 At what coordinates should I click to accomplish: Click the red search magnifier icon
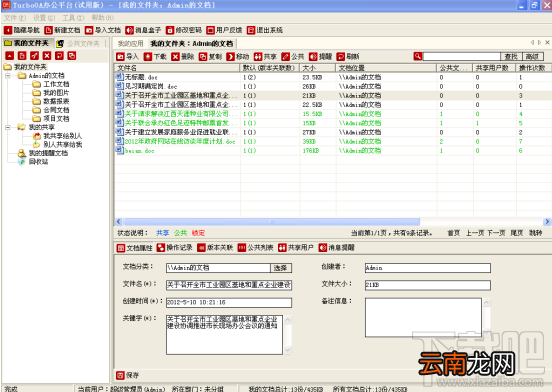[418, 56]
